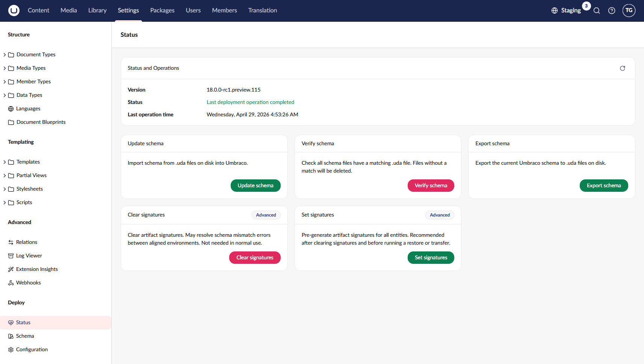Expand the Document Types tree node
This screenshot has width=644, height=364.
pyautogui.click(x=5, y=55)
